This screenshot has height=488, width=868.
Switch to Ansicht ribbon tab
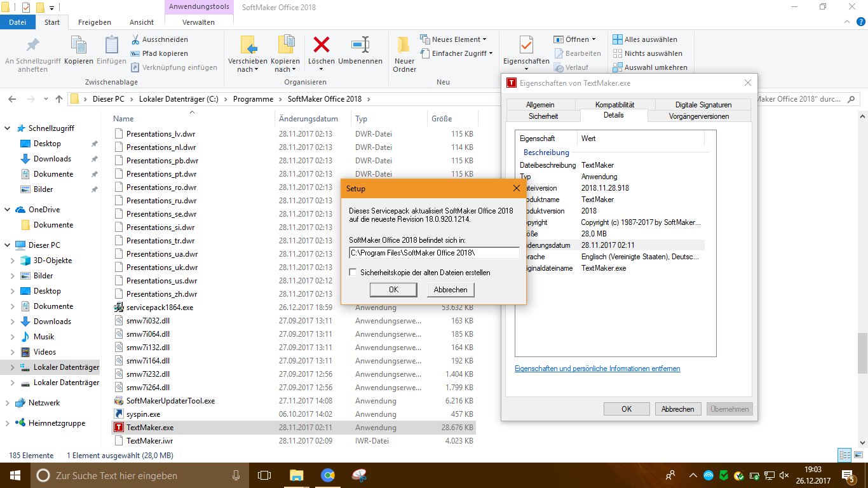click(x=142, y=22)
